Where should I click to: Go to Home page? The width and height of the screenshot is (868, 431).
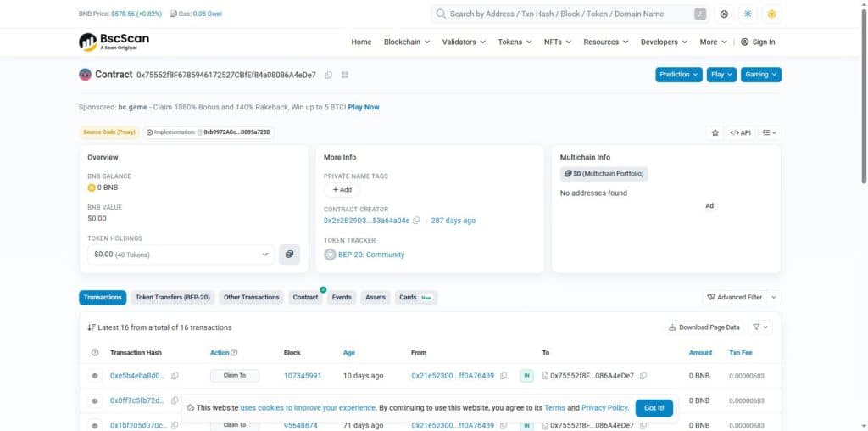[361, 42]
